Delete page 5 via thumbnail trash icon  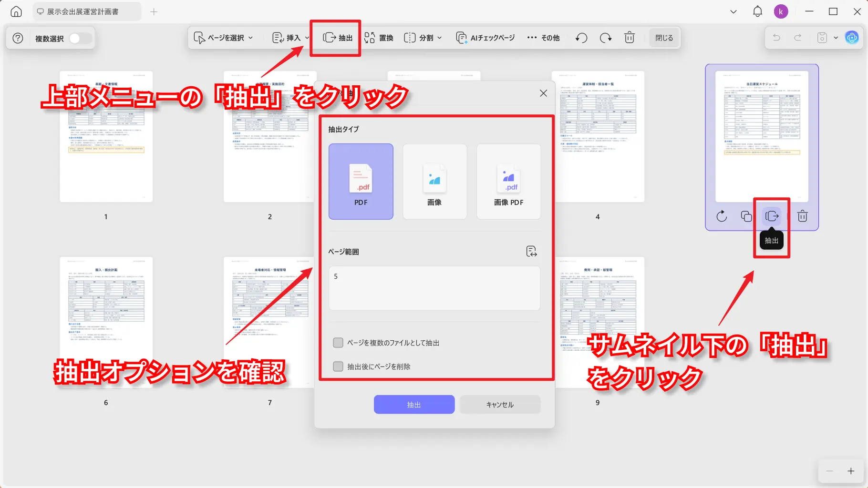(x=803, y=216)
